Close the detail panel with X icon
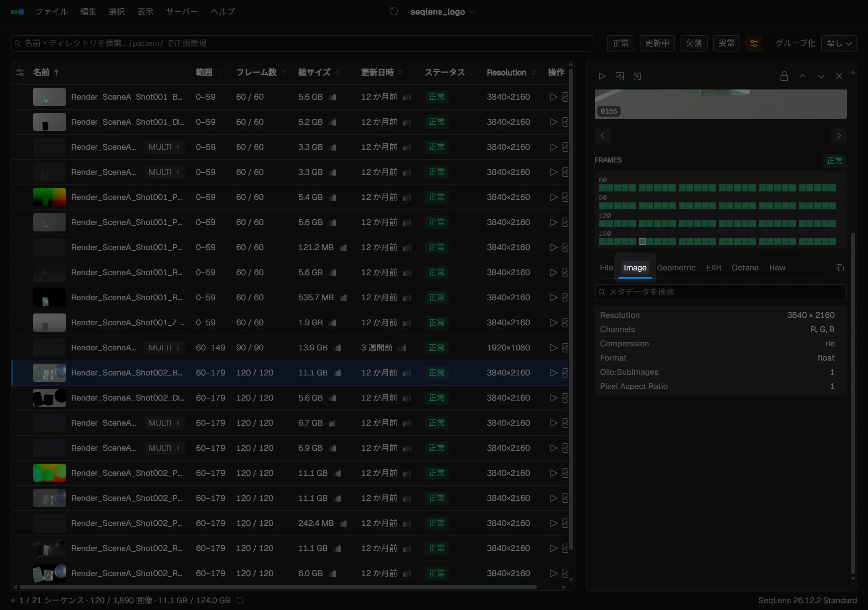The image size is (868, 610). click(839, 76)
